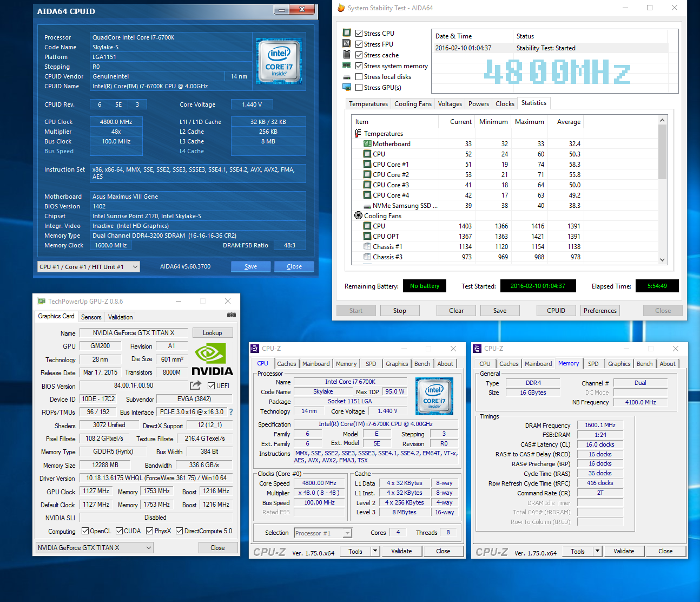Click the NVMe Samsung SSD drive icon
Image resolution: width=700 pixels, height=602 pixels.
point(367,206)
